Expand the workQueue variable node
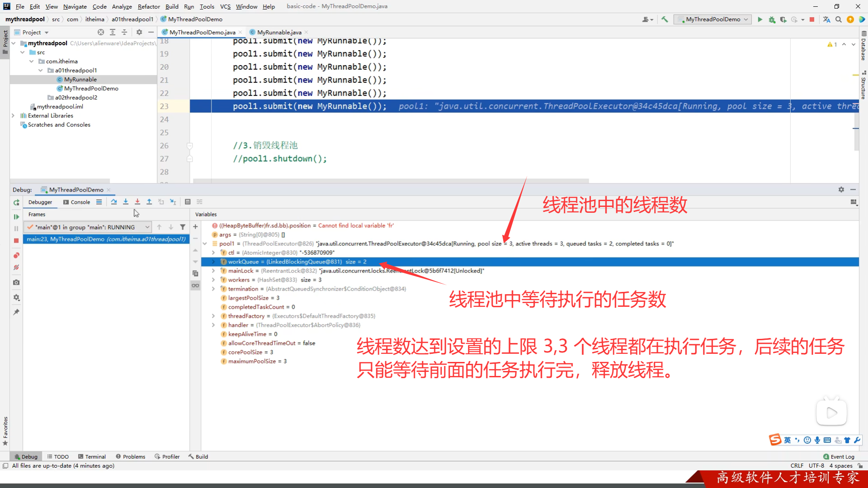The width and height of the screenshot is (868, 488). click(213, 262)
